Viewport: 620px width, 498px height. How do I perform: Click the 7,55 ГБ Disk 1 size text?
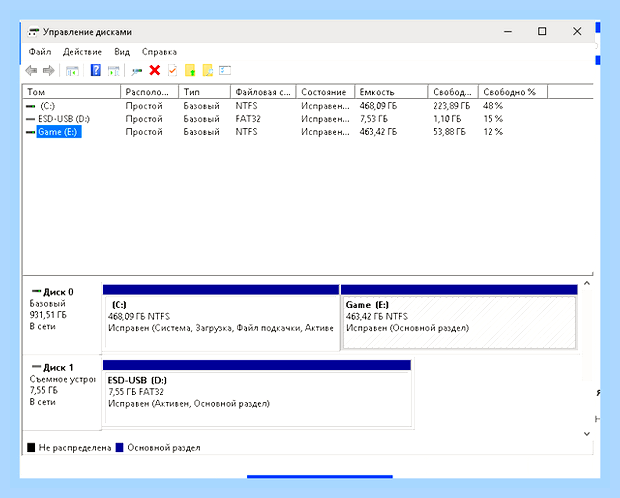[43, 390]
